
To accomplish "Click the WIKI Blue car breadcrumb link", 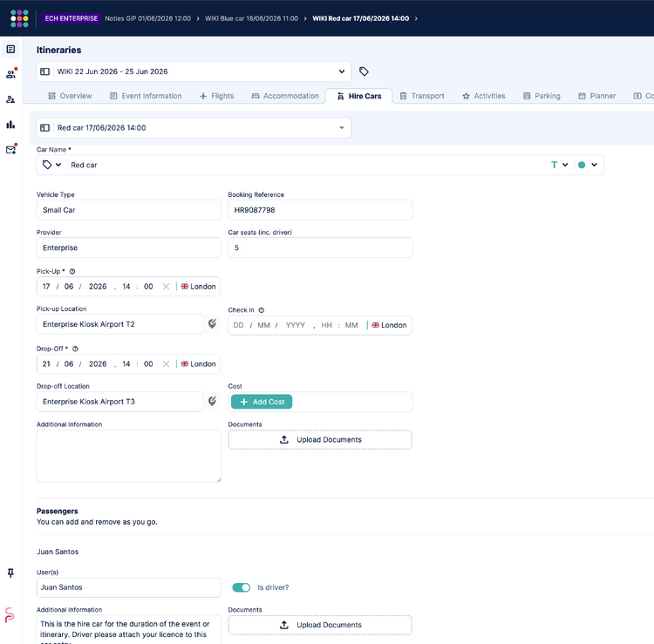I will pyautogui.click(x=251, y=18).
